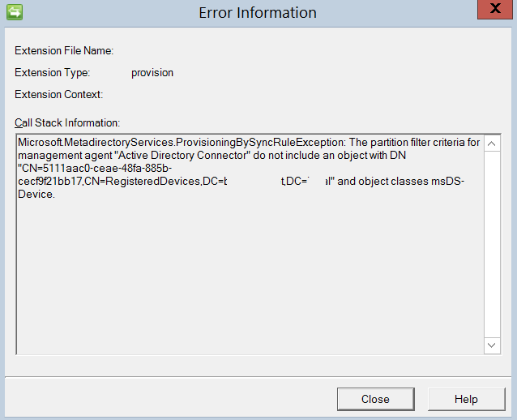This screenshot has width=517, height=420.
Task: Click the call stack vertical scrollbar track
Action: point(492,243)
